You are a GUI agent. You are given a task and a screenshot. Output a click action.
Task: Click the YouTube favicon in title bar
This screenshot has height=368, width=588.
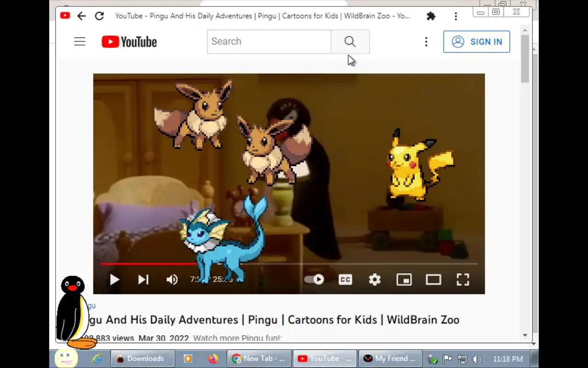65,16
